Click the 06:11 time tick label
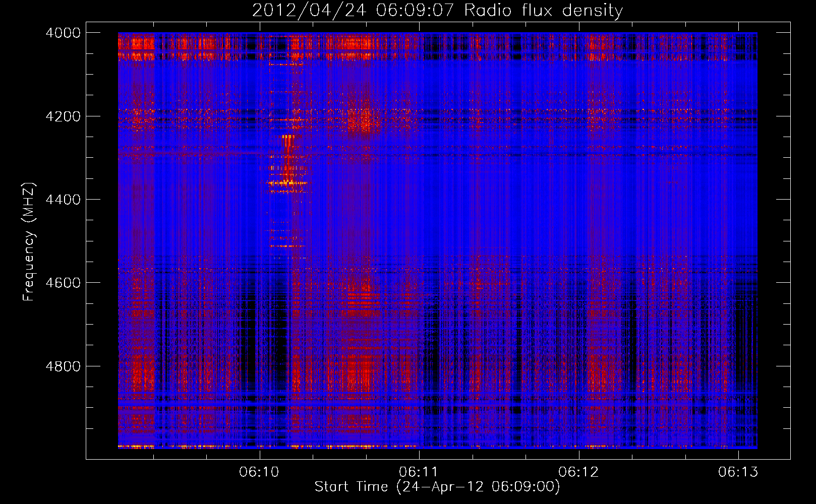This screenshot has width=816, height=504. 419,472
